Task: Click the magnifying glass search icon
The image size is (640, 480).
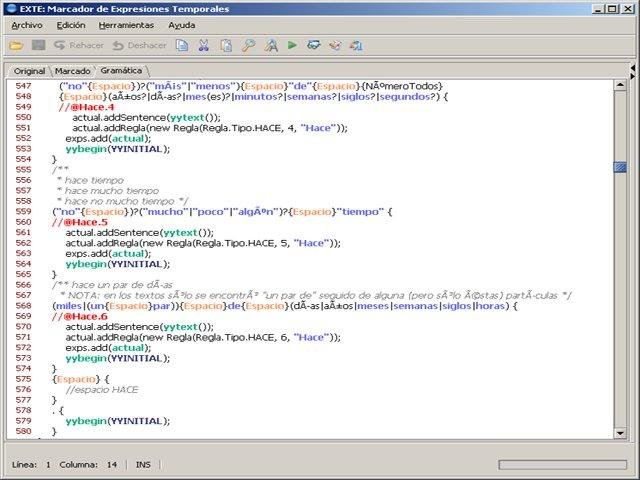Action: point(248,45)
